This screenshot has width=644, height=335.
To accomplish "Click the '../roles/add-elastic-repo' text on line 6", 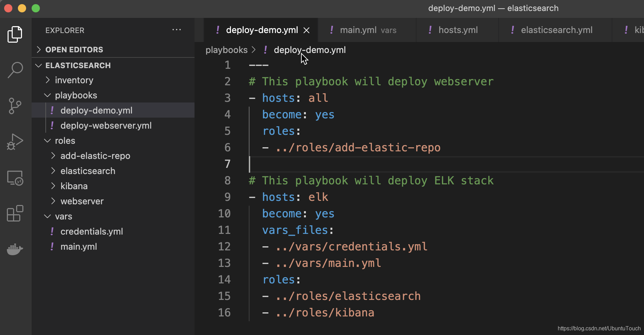I will (358, 148).
